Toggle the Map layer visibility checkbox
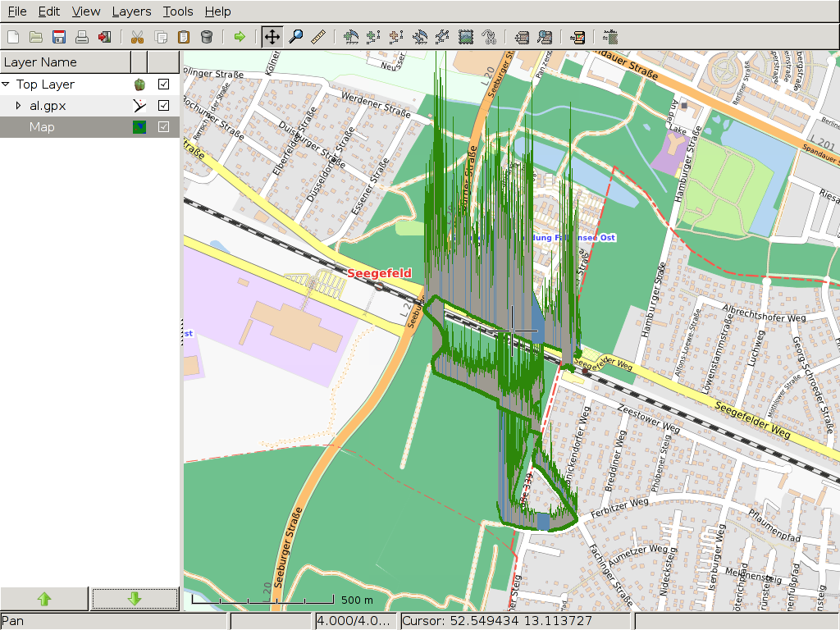Viewport: 840px width, 630px height. pyautogui.click(x=163, y=126)
